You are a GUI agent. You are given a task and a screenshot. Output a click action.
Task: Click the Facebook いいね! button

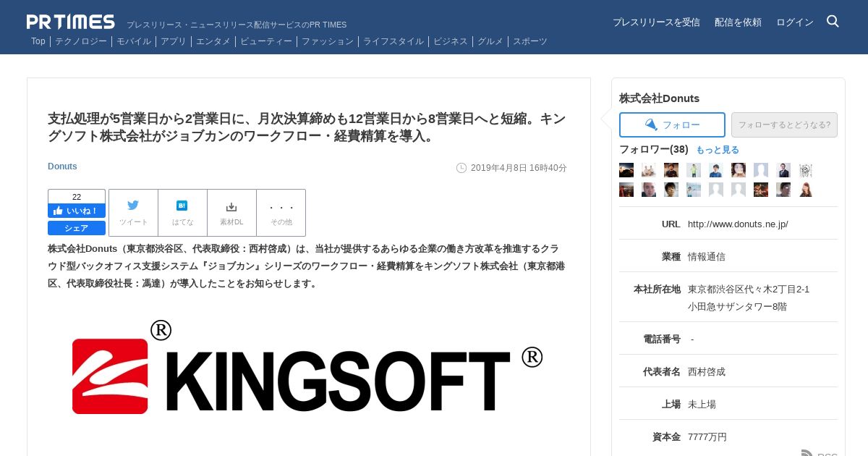pyautogui.click(x=77, y=211)
